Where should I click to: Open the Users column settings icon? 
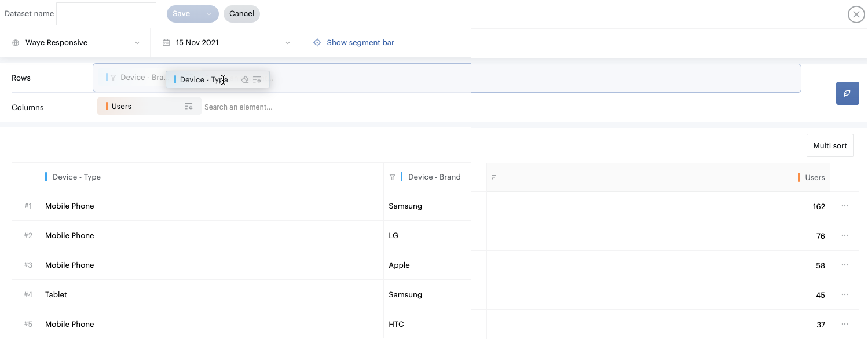pos(188,107)
